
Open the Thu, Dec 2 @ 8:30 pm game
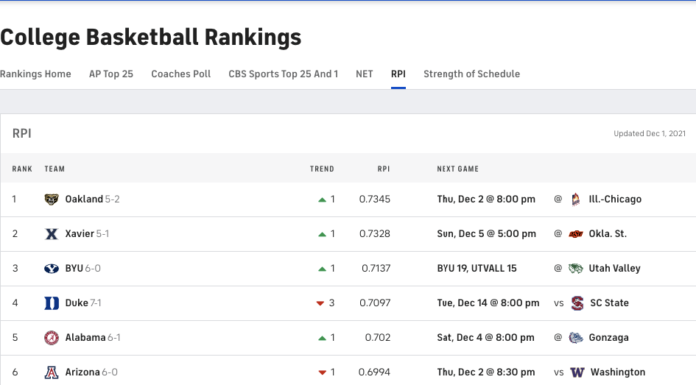point(486,373)
